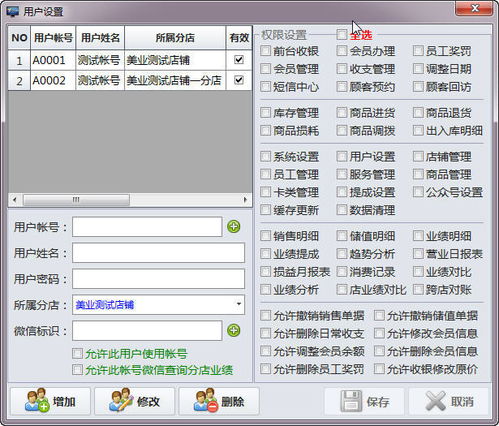
Task: Click the 修改 edit-user icon button
Action: pos(135,401)
